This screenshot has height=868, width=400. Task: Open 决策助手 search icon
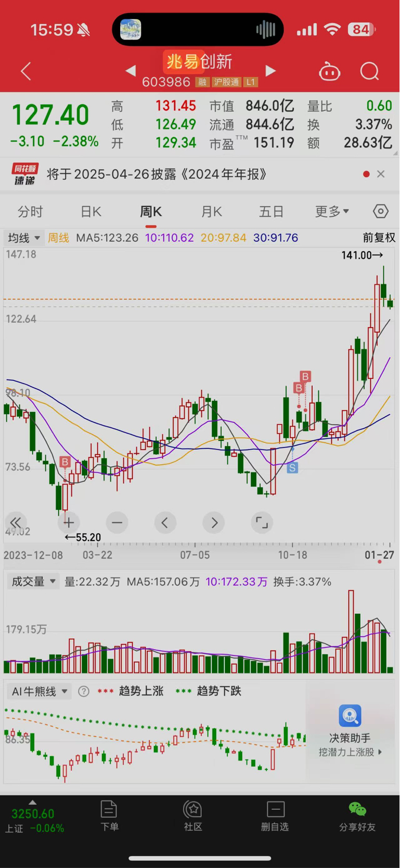click(350, 716)
